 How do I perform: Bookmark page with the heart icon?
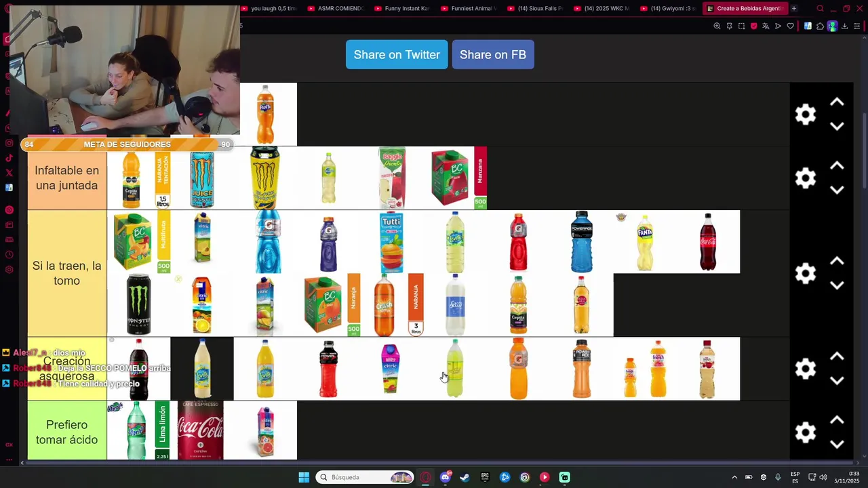pos(790,26)
